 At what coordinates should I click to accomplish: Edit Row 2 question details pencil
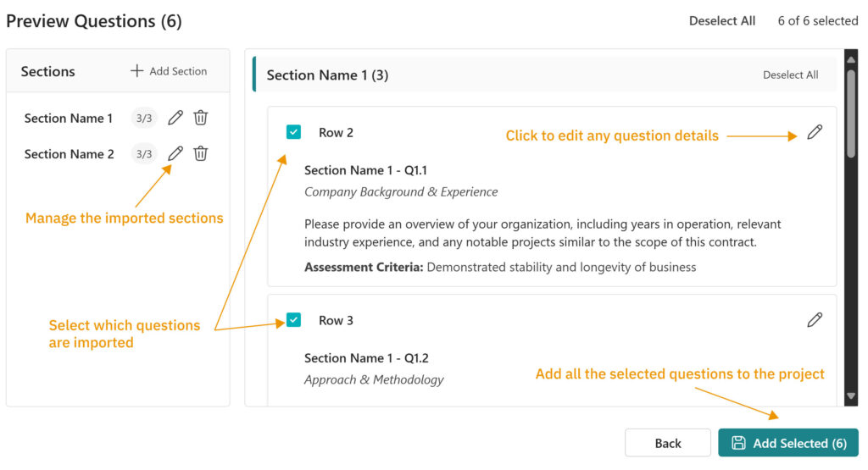coord(815,132)
